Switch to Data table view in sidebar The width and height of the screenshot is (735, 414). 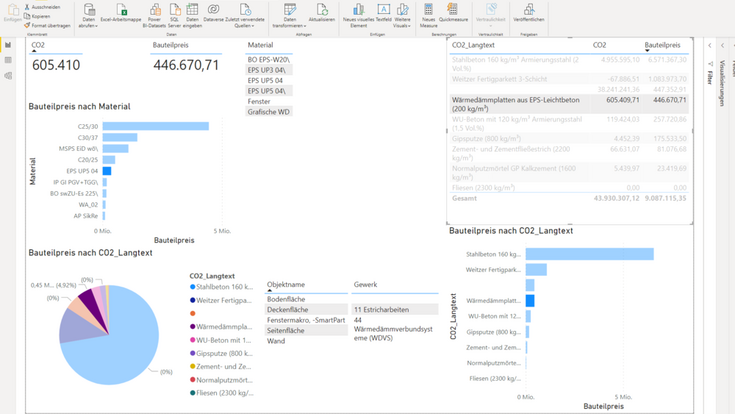(8, 60)
